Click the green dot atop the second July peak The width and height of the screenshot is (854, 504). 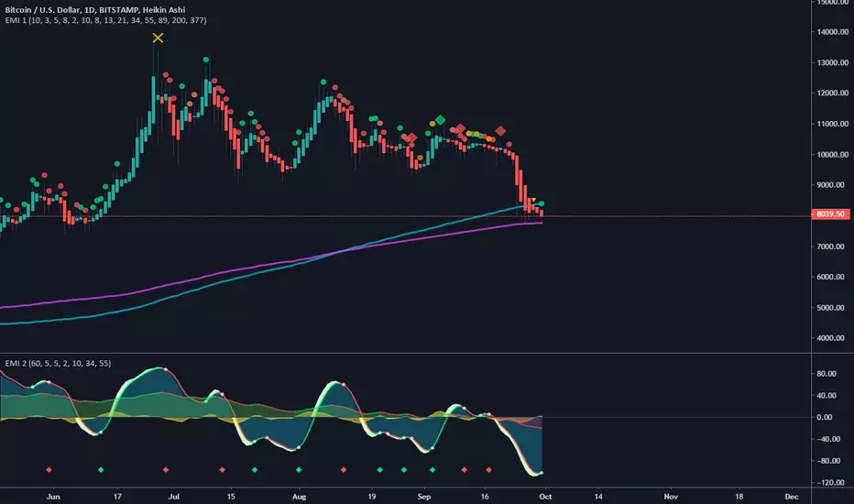tap(207, 60)
